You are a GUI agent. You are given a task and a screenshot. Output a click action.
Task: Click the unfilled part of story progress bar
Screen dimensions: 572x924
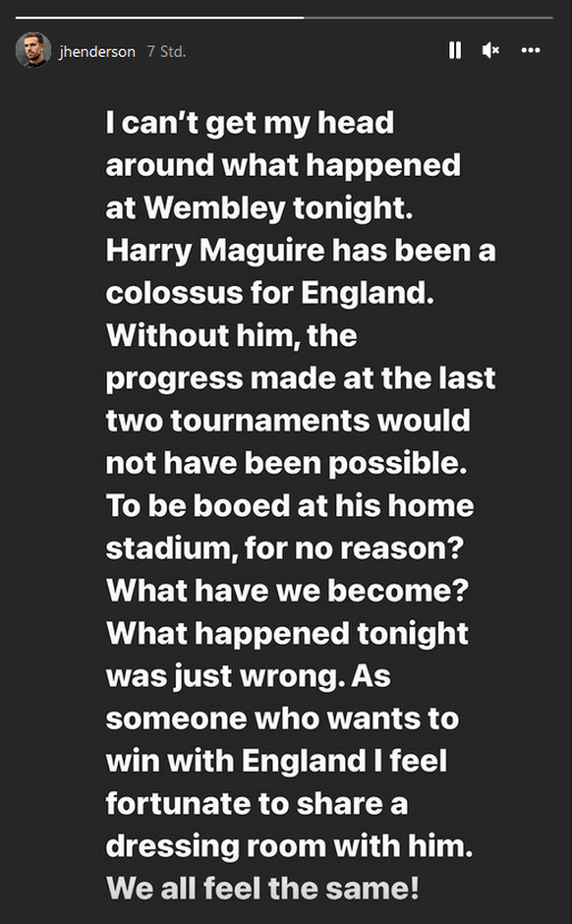coord(429,18)
